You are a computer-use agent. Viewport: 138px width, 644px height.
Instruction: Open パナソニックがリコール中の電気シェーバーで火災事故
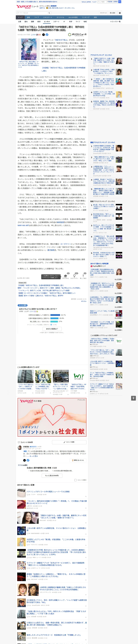pos(48,492)
